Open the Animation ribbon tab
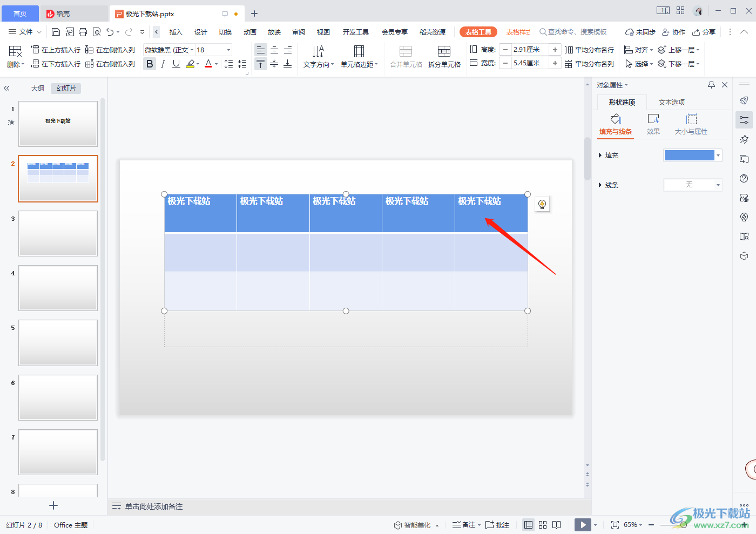756x534 pixels. click(x=249, y=32)
